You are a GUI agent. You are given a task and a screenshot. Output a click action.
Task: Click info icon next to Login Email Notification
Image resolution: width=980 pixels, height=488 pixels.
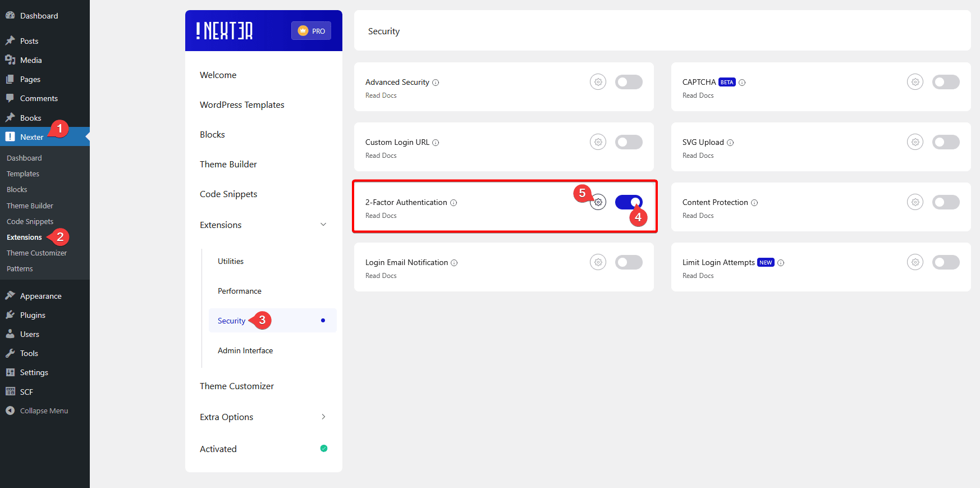(454, 263)
